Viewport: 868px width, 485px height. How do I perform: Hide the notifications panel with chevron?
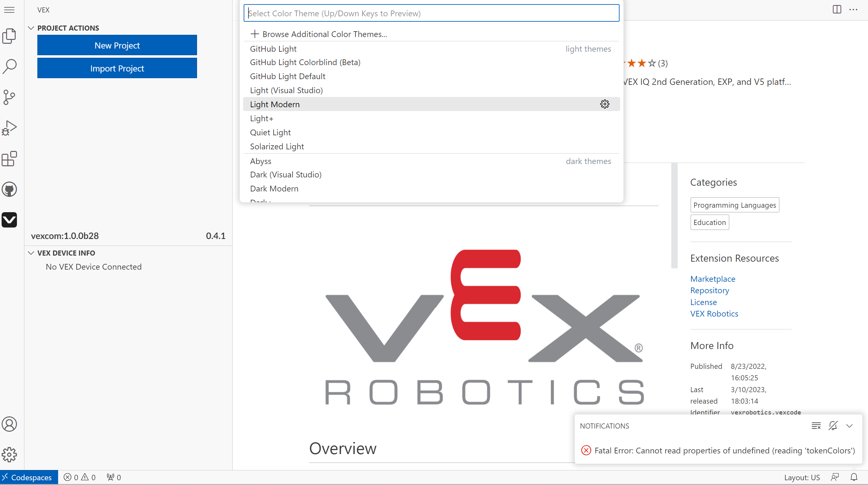(x=849, y=426)
